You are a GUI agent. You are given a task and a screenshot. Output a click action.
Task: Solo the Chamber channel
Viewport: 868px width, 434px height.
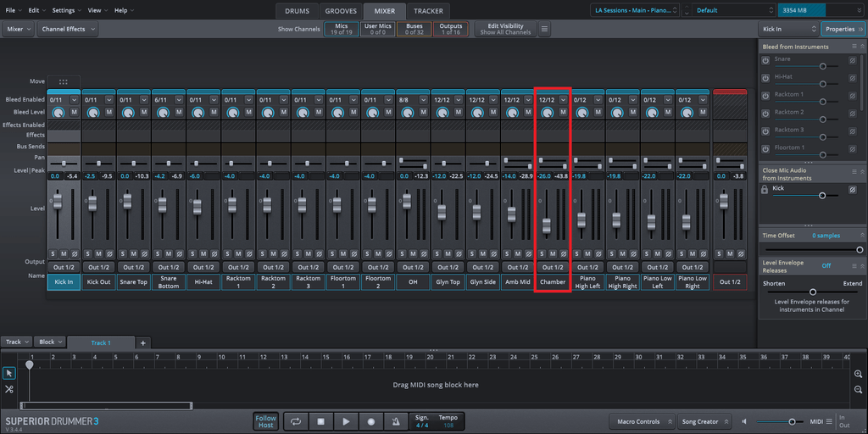pos(542,253)
